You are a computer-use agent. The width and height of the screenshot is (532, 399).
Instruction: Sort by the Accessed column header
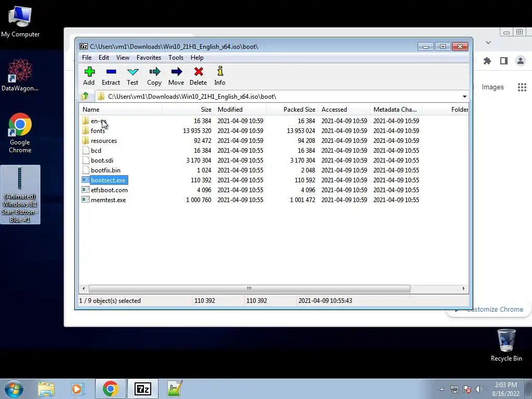click(x=344, y=110)
